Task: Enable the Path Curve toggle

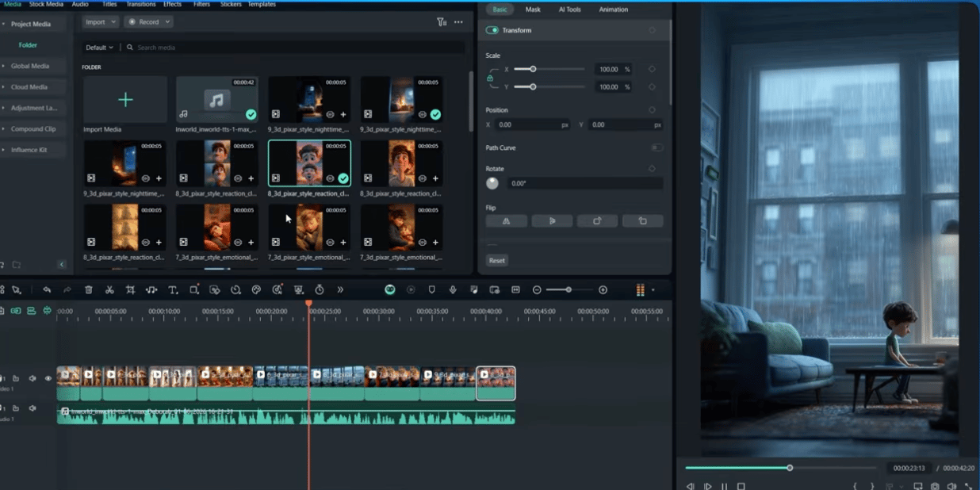Action: click(x=657, y=147)
